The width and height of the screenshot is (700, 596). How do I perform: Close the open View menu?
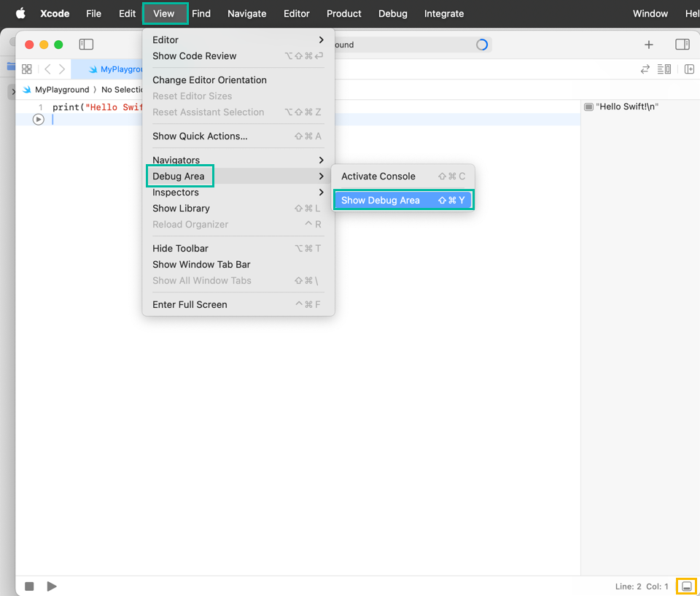tap(164, 13)
